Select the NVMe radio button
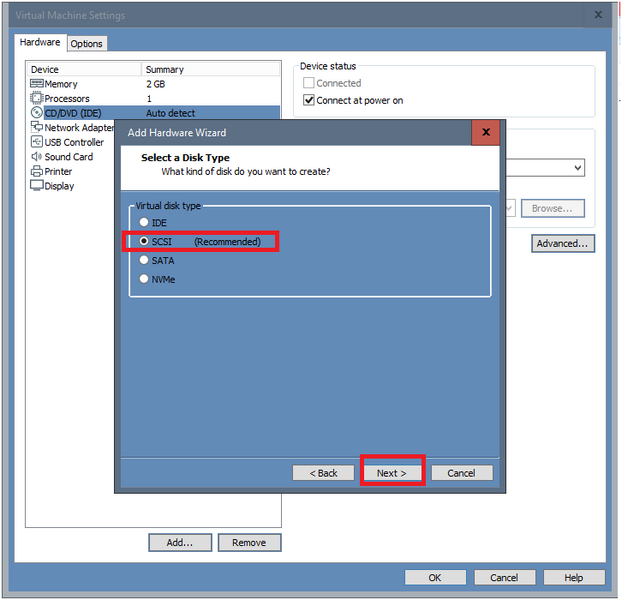This screenshot has height=600, width=622. [x=145, y=279]
